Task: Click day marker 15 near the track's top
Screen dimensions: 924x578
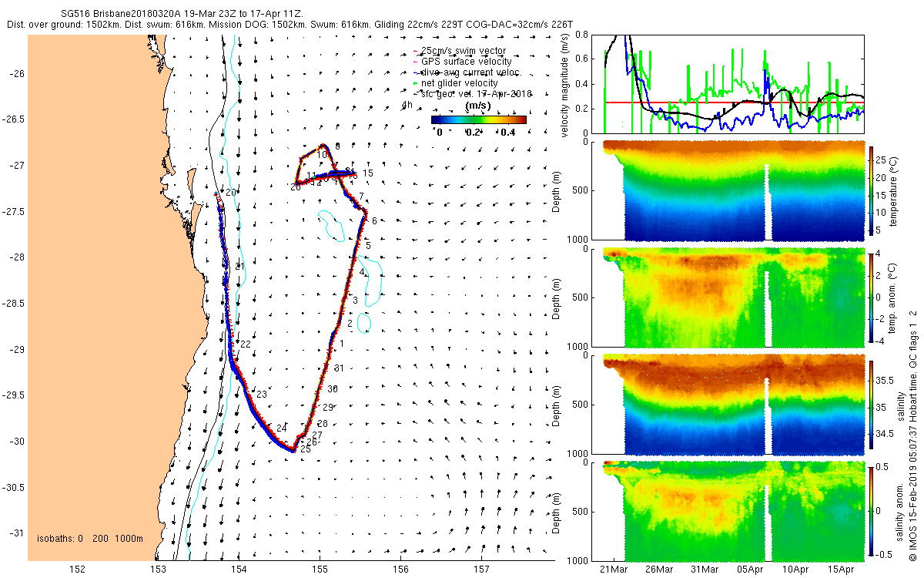Action: tap(368, 173)
